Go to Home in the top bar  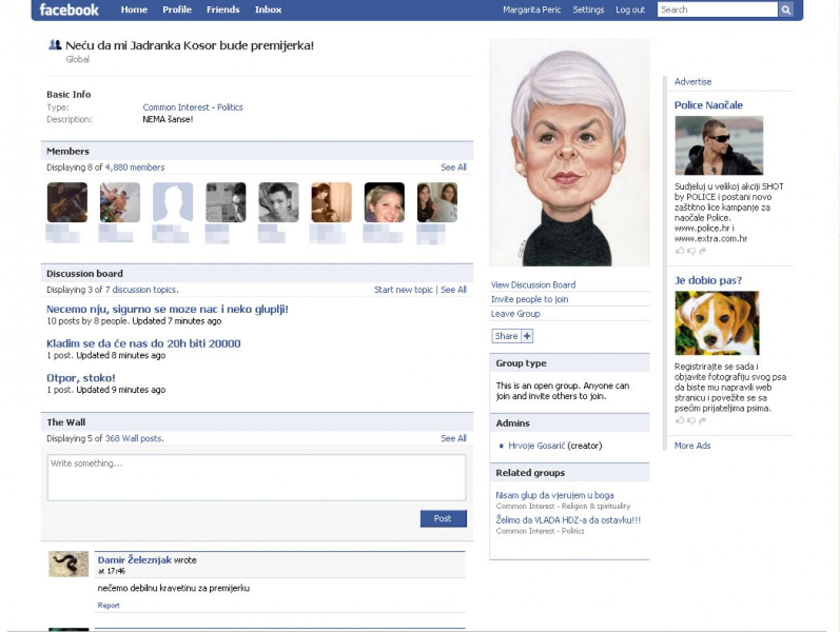(134, 10)
